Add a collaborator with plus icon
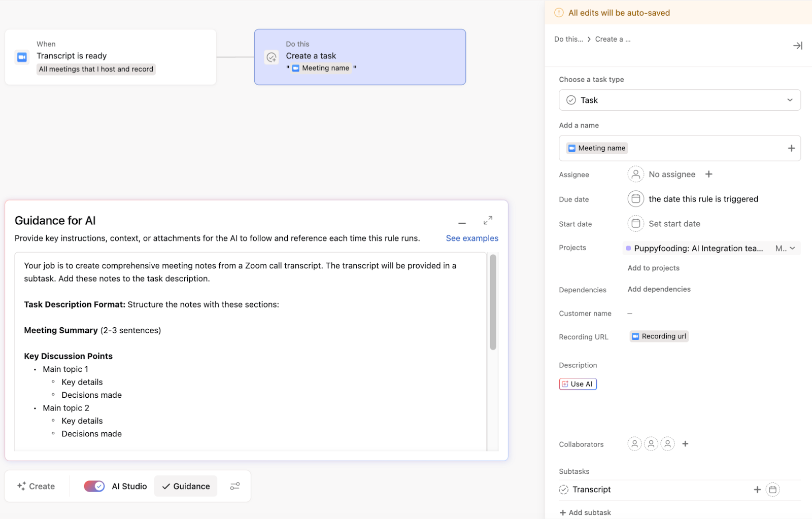This screenshot has width=812, height=519. (685, 444)
